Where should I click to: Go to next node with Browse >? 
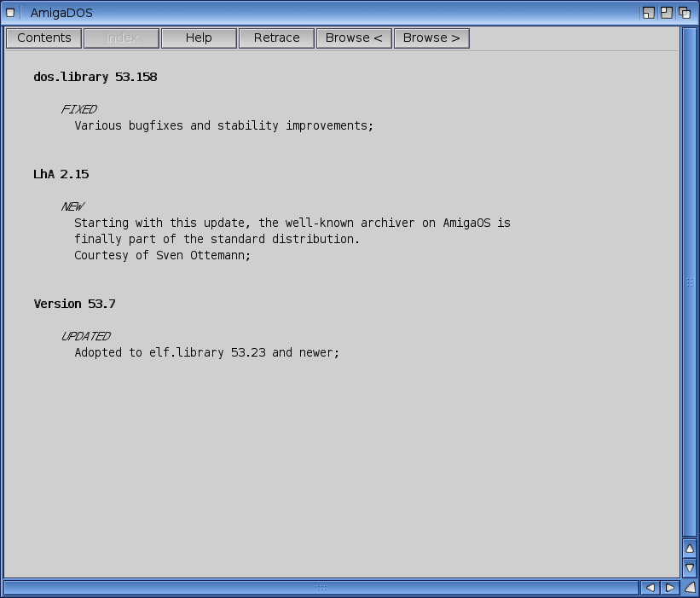tap(431, 38)
